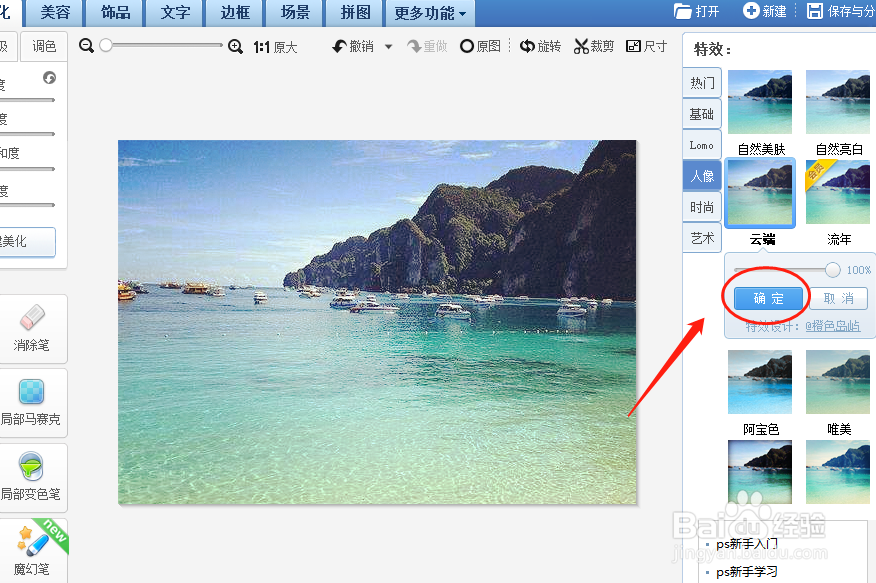The width and height of the screenshot is (876, 583).
Task: Click the reset icon in adjustment panel
Action: [x=49, y=78]
